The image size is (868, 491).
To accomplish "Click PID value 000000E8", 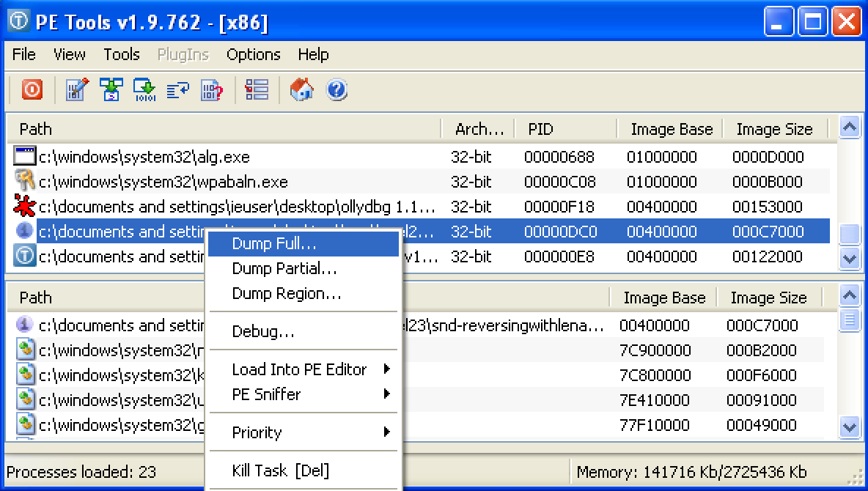I will tap(559, 256).
